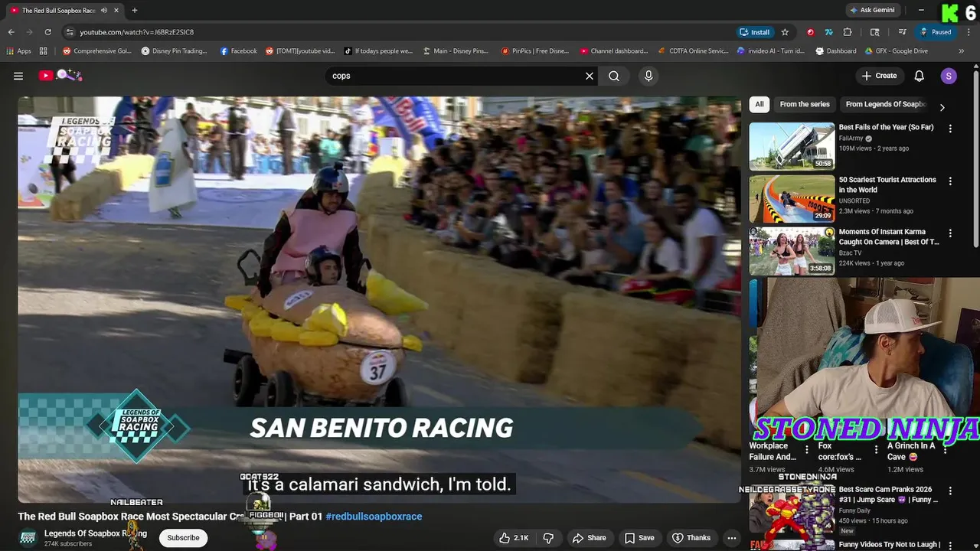Open Best Scare Cam Pranks 2026 video title

(888, 494)
